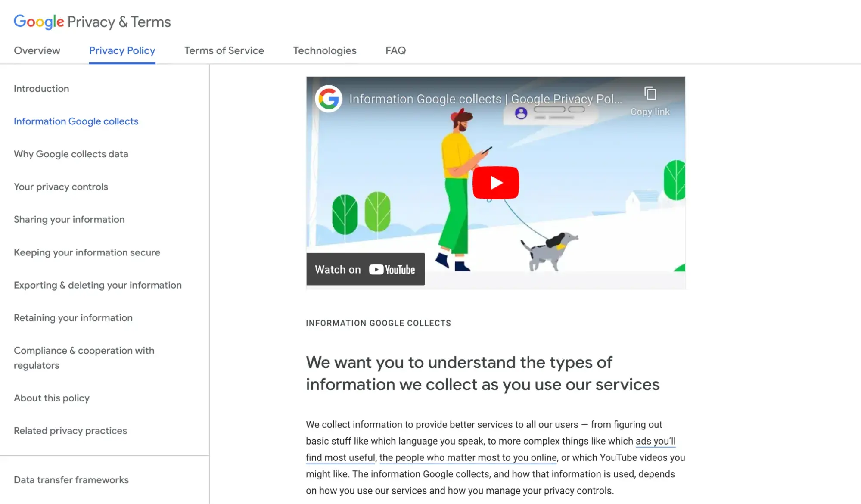This screenshot has height=504, width=861.
Task: Click Data transfer frameworks link
Action: (x=71, y=480)
